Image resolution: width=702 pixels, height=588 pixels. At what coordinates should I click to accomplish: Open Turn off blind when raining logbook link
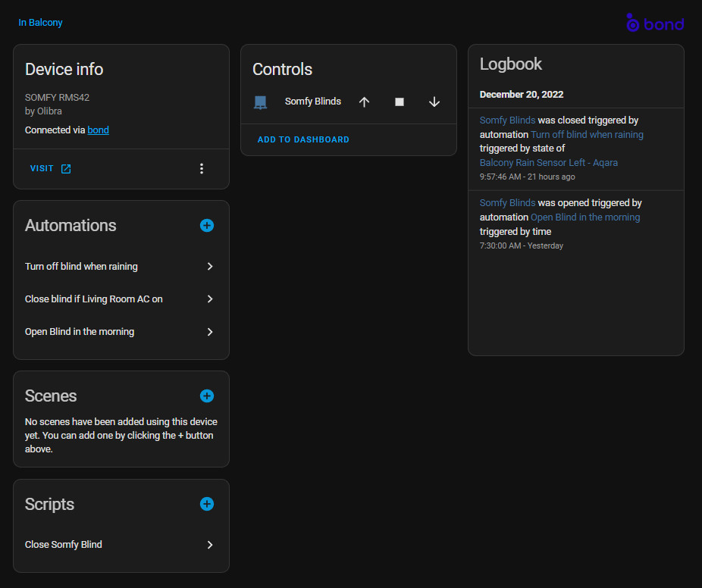pos(587,135)
